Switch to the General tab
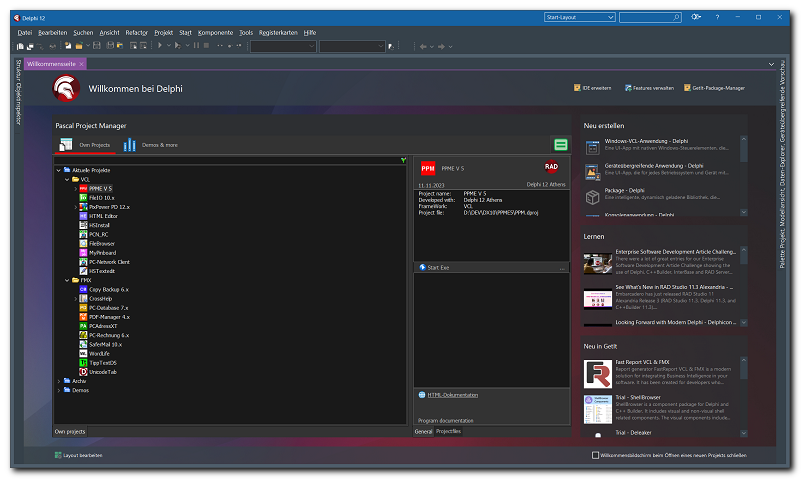The image size is (801, 479). click(x=423, y=432)
